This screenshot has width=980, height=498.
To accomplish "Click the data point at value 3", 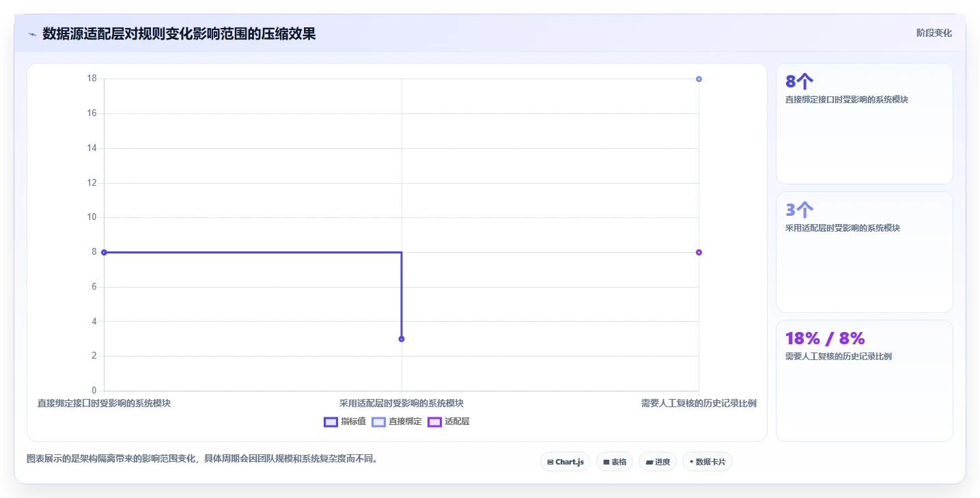I will point(402,339).
